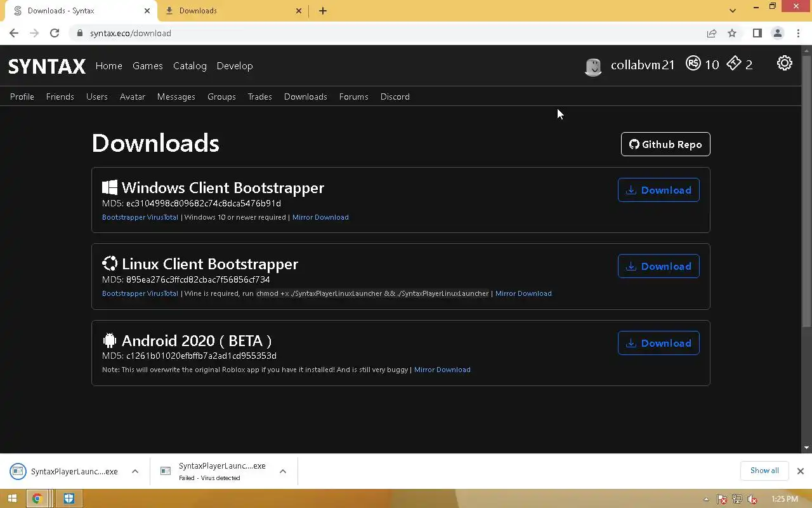Screen dimensions: 812x508
Task: Expand options for first SyntaxPlayerLauncher download
Action: click(135, 471)
